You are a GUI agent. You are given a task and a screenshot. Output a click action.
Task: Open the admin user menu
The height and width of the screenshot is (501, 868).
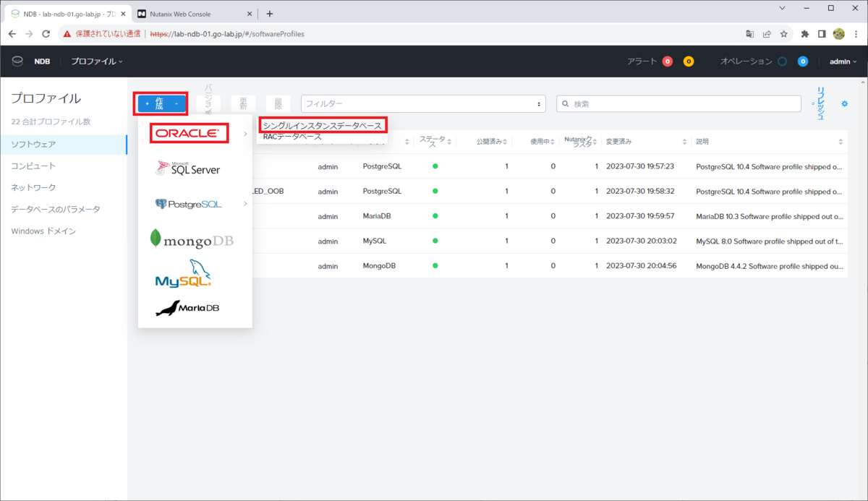coord(843,61)
